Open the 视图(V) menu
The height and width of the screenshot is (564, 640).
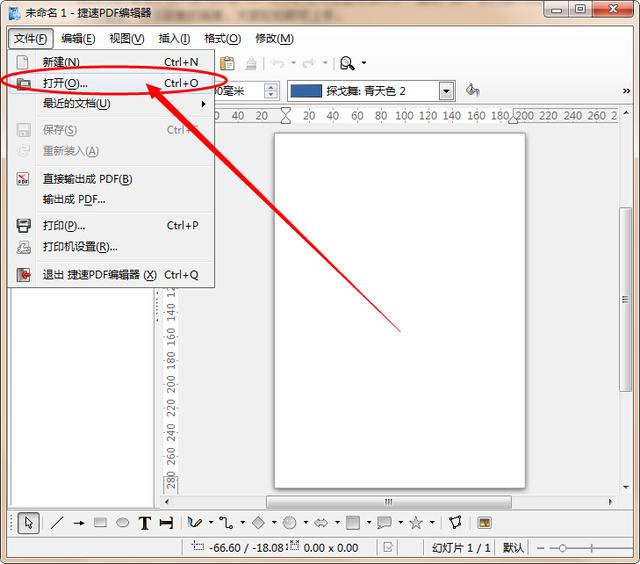coord(127,39)
